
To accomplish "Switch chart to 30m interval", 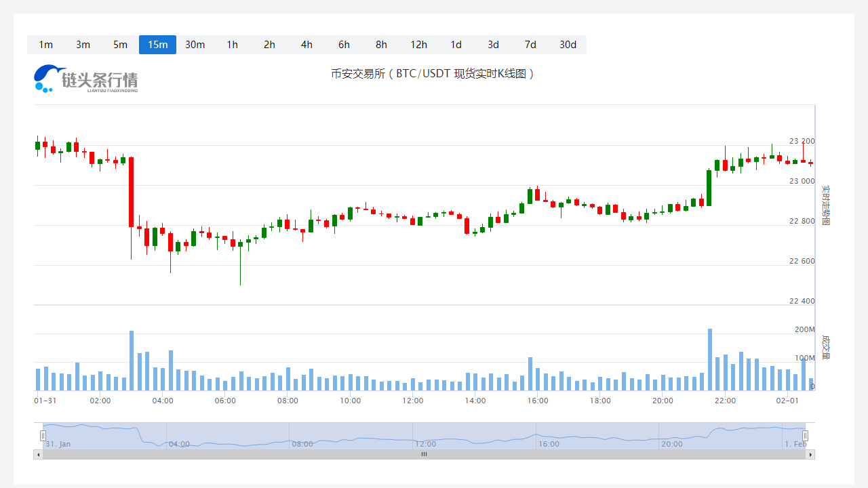I will point(195,45).
